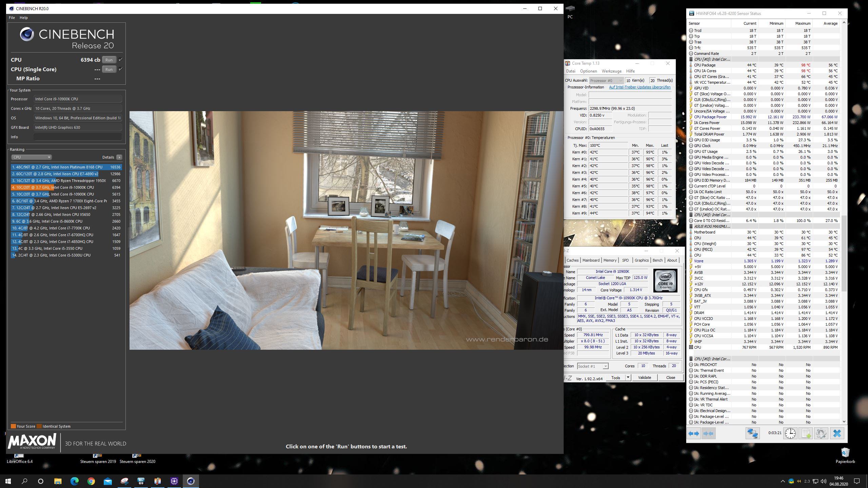Open Core Temp thermometer taskbar icon
The height and width of the screenshot is (488, 868).
click(x=158, y=481)
